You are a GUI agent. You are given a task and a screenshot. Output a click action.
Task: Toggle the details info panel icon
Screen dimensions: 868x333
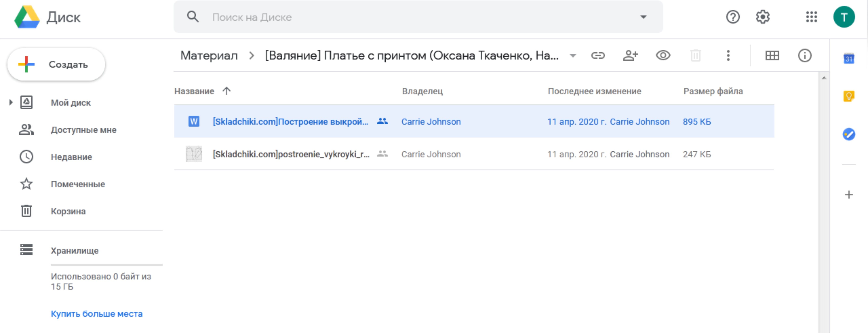805,55
